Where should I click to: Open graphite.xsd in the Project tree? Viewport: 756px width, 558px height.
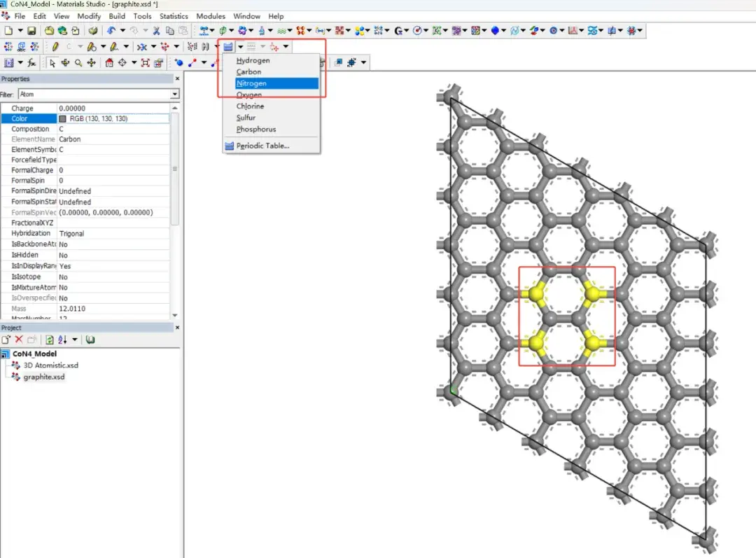point(43,377)
